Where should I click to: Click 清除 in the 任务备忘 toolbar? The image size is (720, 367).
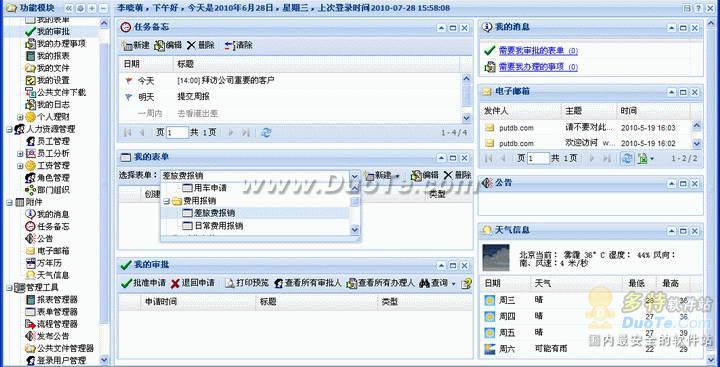coord(239,45)
